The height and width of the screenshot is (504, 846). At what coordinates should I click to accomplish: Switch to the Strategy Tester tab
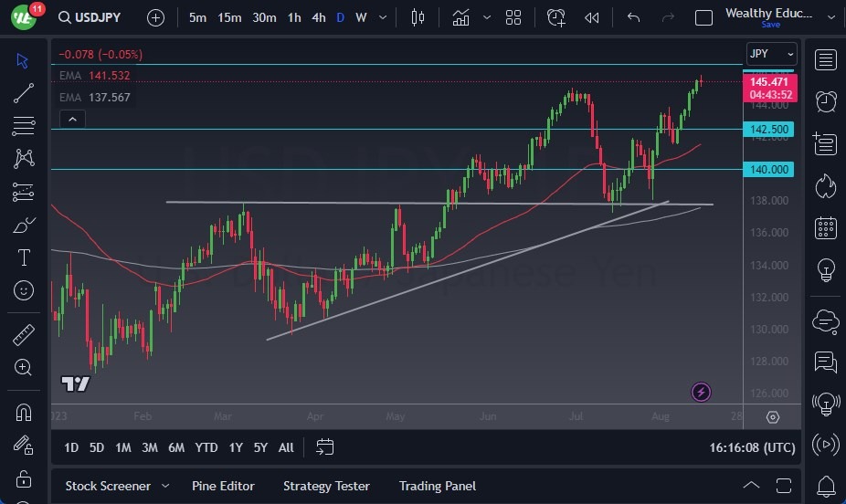coord(326,486)
